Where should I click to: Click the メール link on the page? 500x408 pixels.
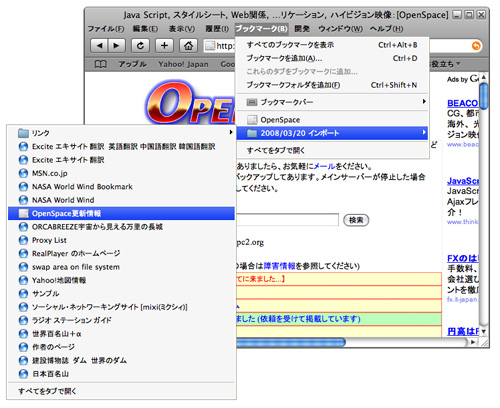click(x=324, y=166)
